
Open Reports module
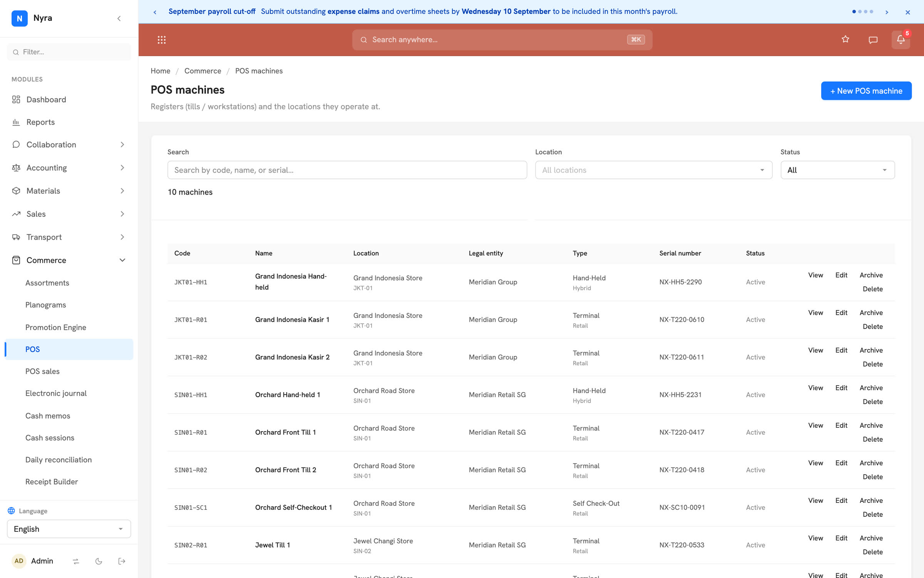(x=69, y=122)
